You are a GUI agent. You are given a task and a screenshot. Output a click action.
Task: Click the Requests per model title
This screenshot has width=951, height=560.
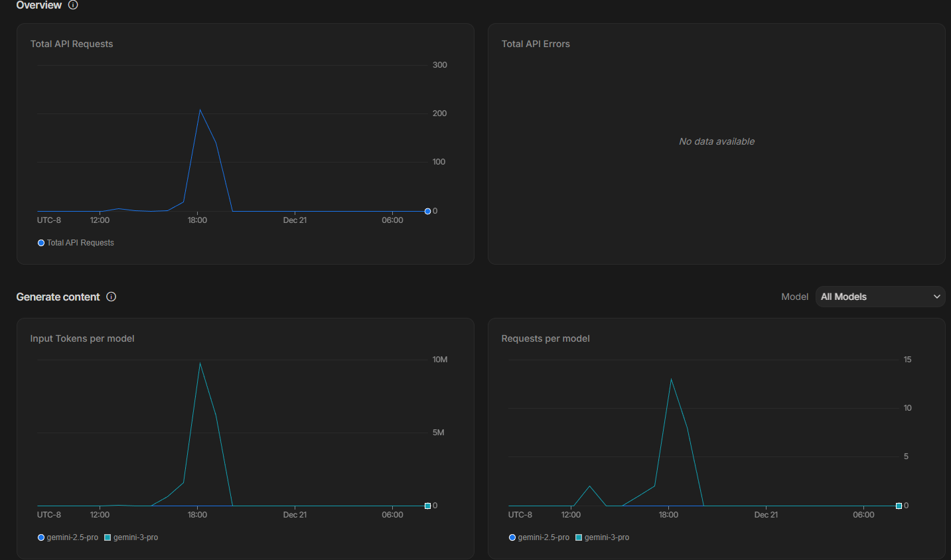coord(546,338)
